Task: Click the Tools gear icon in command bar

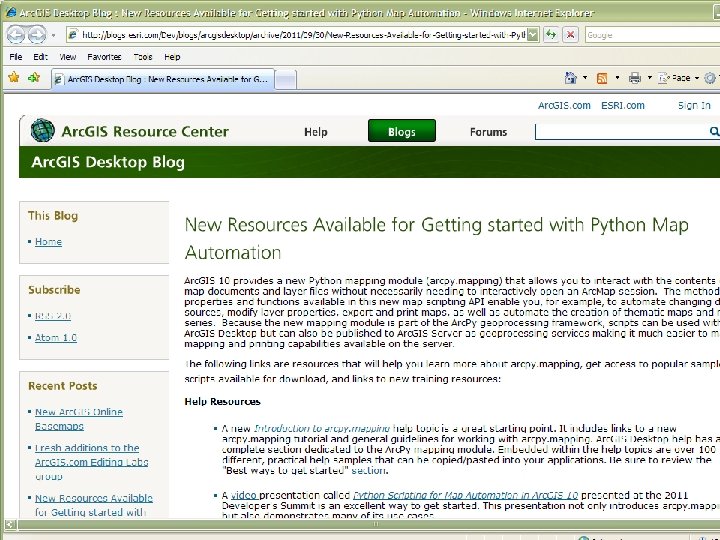Action: (710, 78)
